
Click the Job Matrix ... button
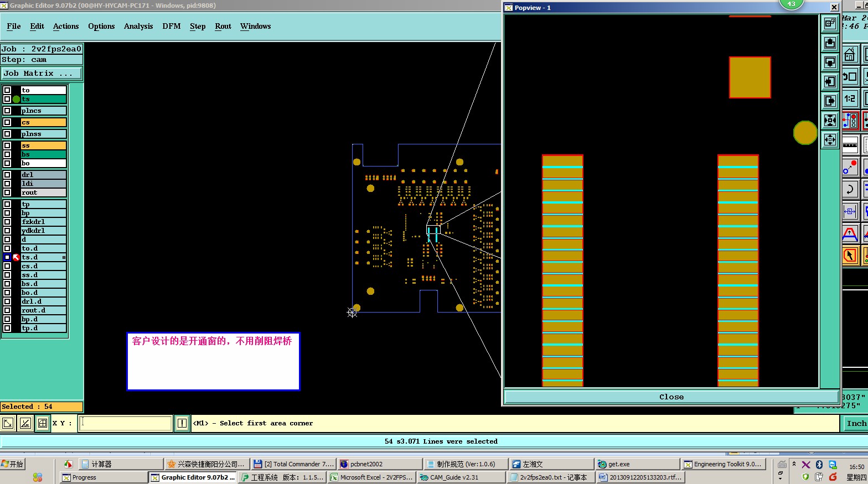[x=42, y=74]
